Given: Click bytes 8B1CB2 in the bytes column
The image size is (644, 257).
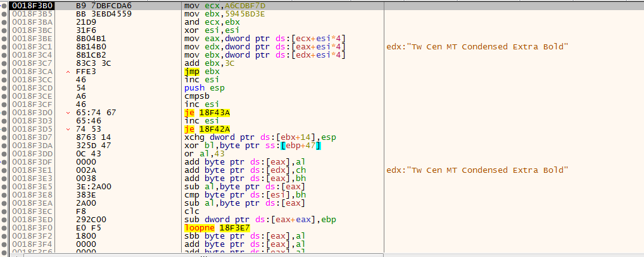Looking at the screenshot, I should (x=89, y=55).
